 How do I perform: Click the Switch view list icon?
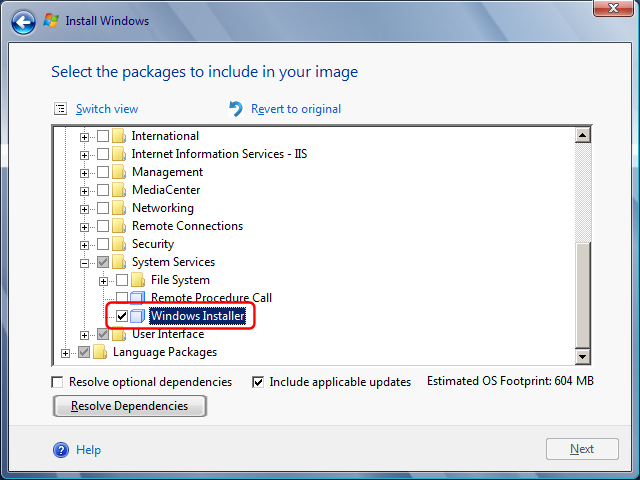[60, 109]
